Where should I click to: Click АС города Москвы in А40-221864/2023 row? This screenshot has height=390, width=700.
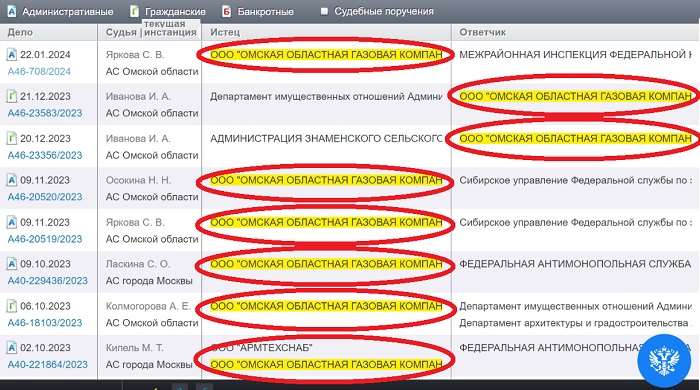click(149, 365)
